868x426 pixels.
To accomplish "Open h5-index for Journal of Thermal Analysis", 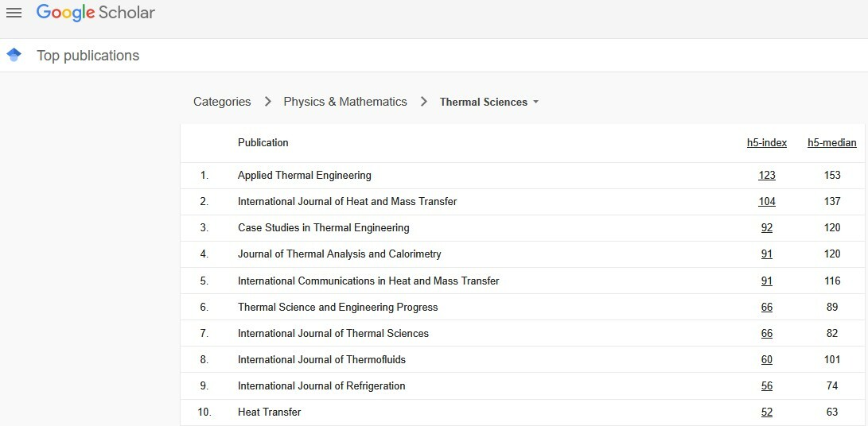I will (x=766, y=254).
